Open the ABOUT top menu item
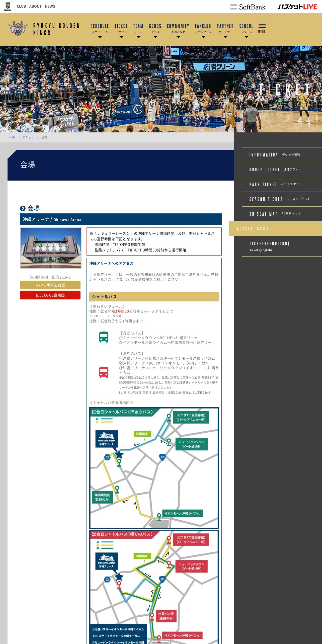322x644 pixels. coord(35,6)
